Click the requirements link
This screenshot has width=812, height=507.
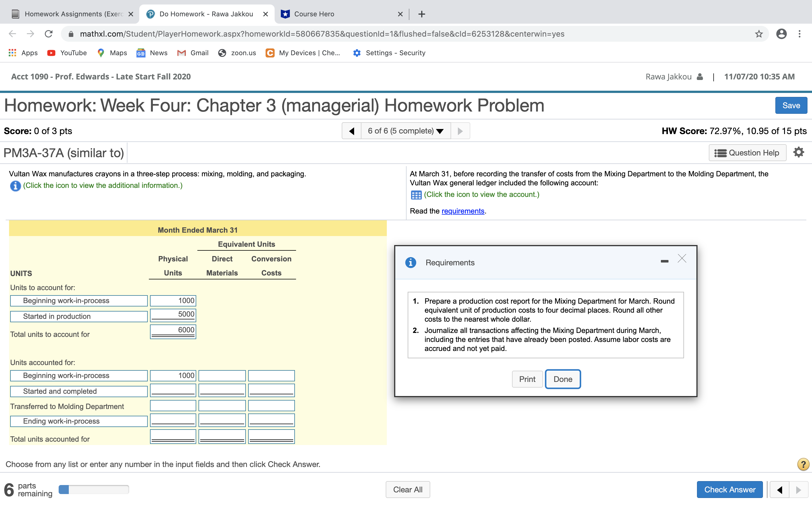pos(463,211)
